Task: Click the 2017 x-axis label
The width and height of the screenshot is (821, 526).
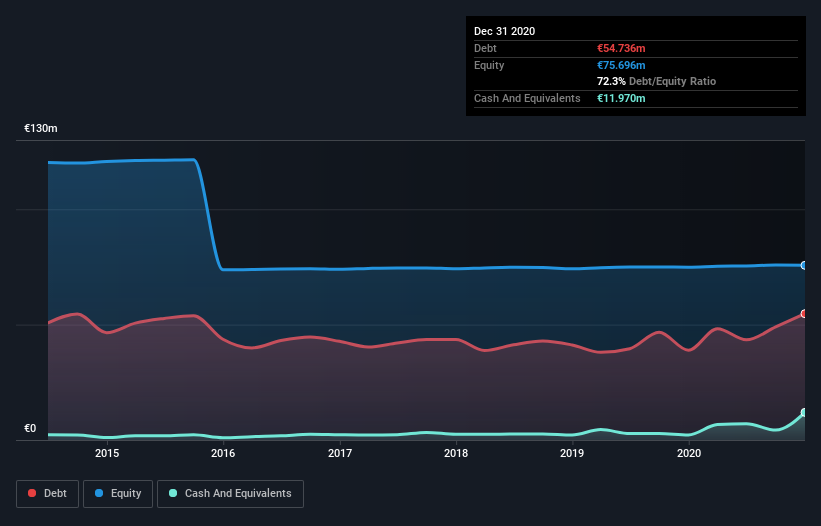Action: tap(340, 453)
